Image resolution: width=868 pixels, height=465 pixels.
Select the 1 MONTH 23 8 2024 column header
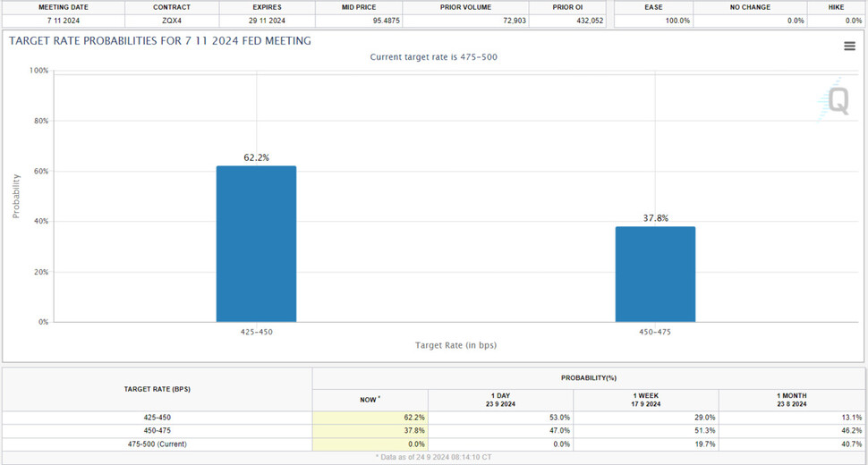tap(791, 400)
